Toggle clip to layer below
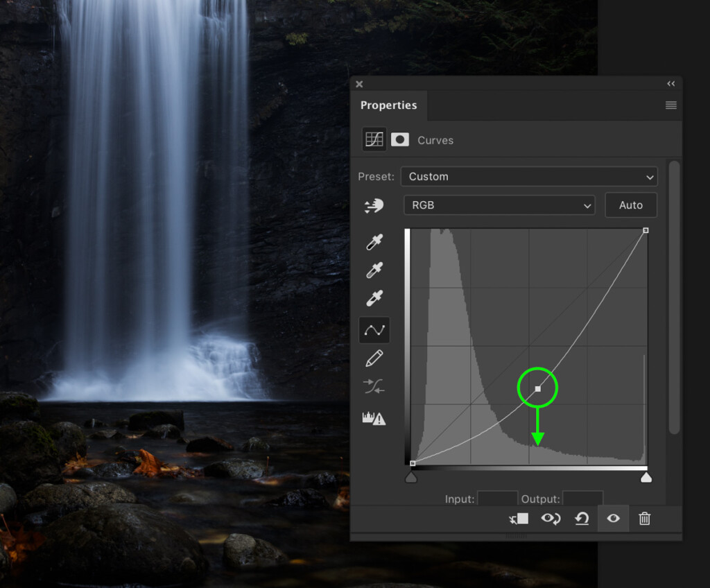The width and height of the screenshot is (710, 588). point(519,519)
